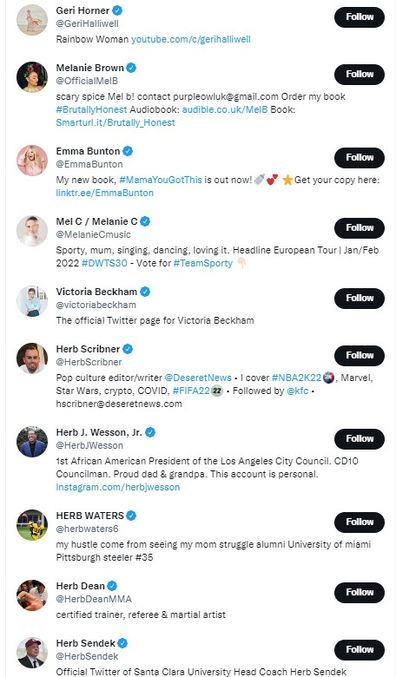Open the instagram.com/herbjwesson link

point(118,487)
